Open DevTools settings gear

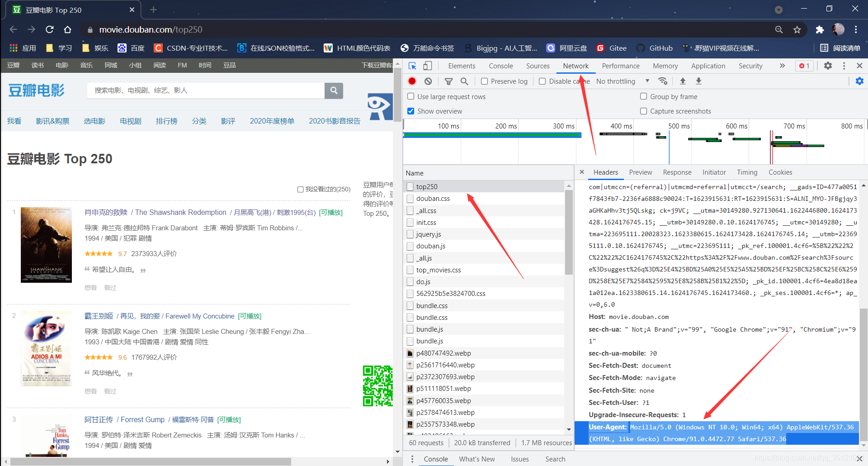(828, 66)
